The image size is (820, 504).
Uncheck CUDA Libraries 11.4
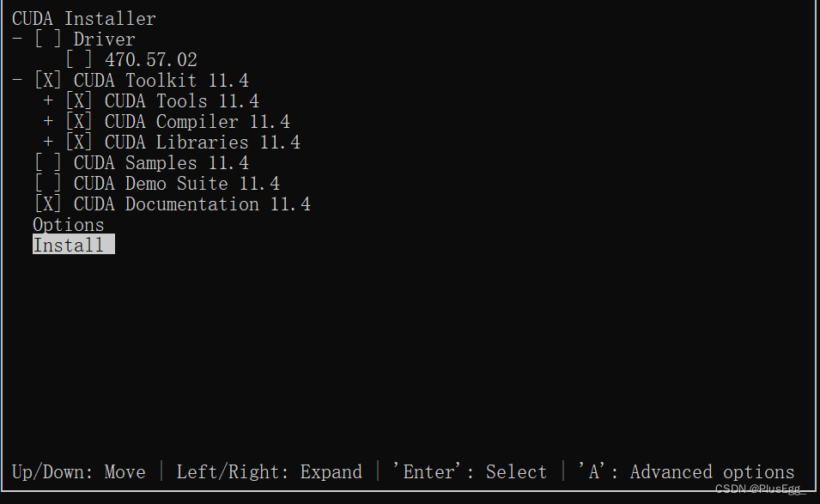79,142
